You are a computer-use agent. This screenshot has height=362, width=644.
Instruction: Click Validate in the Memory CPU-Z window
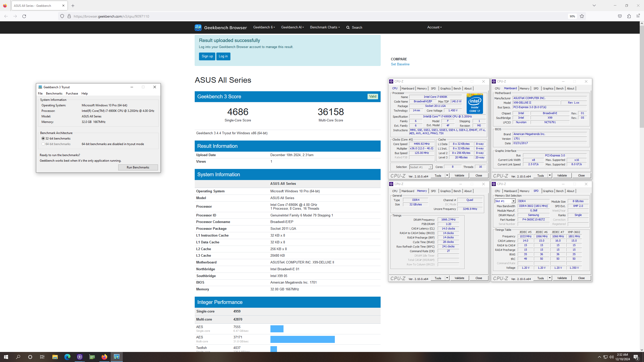(459, 278)
